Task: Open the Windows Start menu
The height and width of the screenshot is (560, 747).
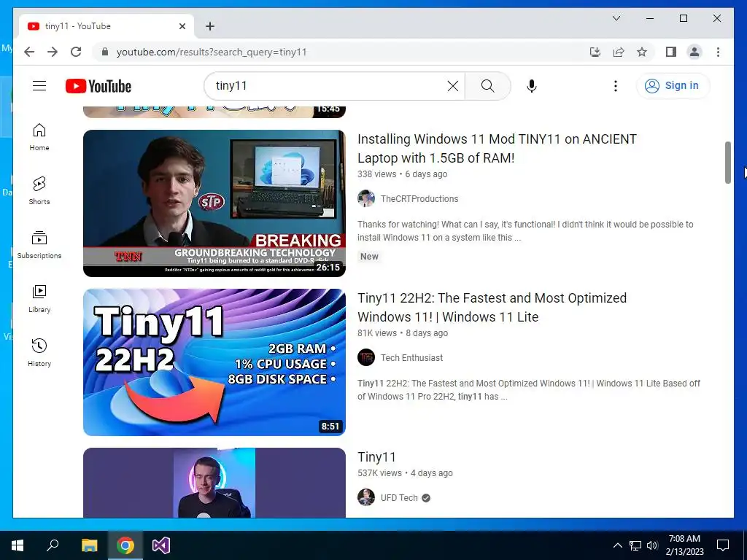Action: coord(18,545)
